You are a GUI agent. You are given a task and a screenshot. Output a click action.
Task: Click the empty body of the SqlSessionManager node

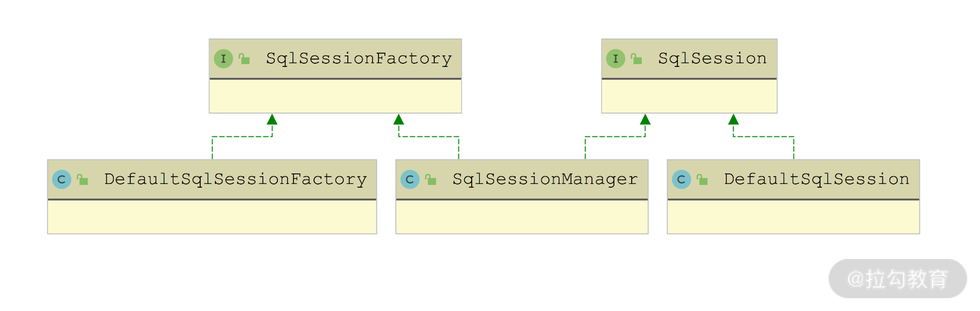[522, 217]
